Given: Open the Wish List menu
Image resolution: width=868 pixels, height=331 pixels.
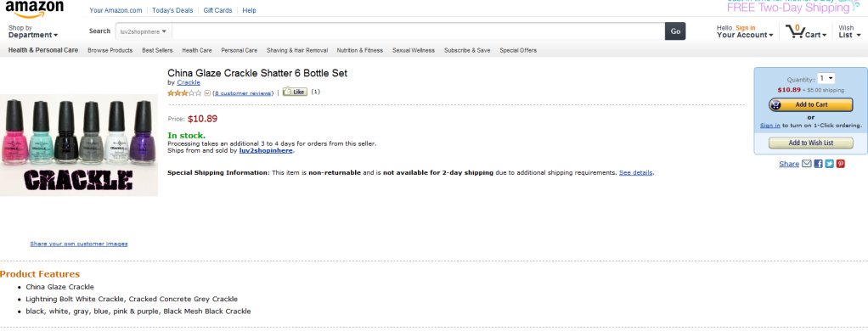Looking at the screenshot, I should 849,31.
